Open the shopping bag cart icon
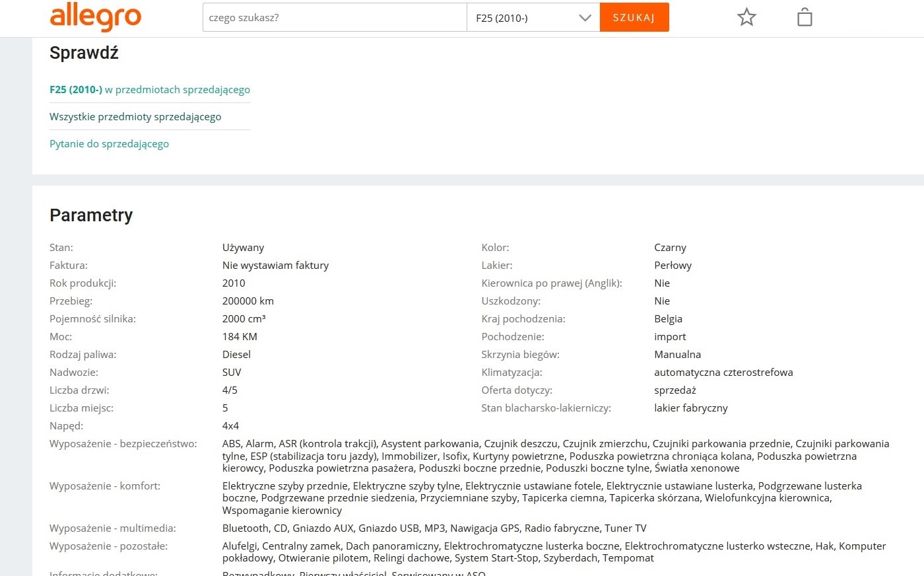This screenshot has width=924, height=576. point(805,17)
